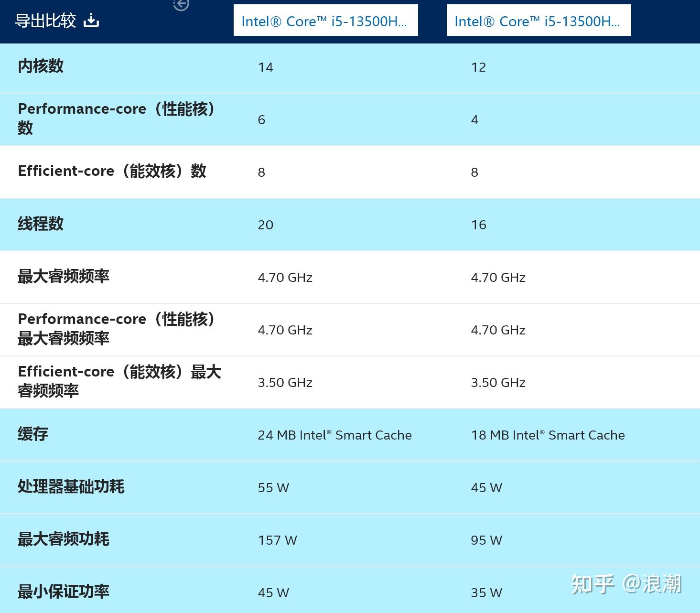Screen dimensions: 700x613
Task: Select the Performance-core（性能核）数 row label
Action: point(116,118)
